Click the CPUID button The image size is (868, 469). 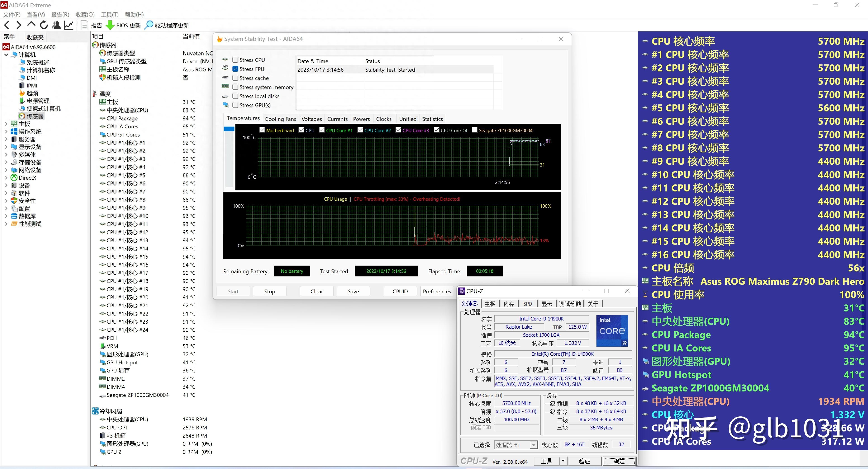tap(400, 291)
